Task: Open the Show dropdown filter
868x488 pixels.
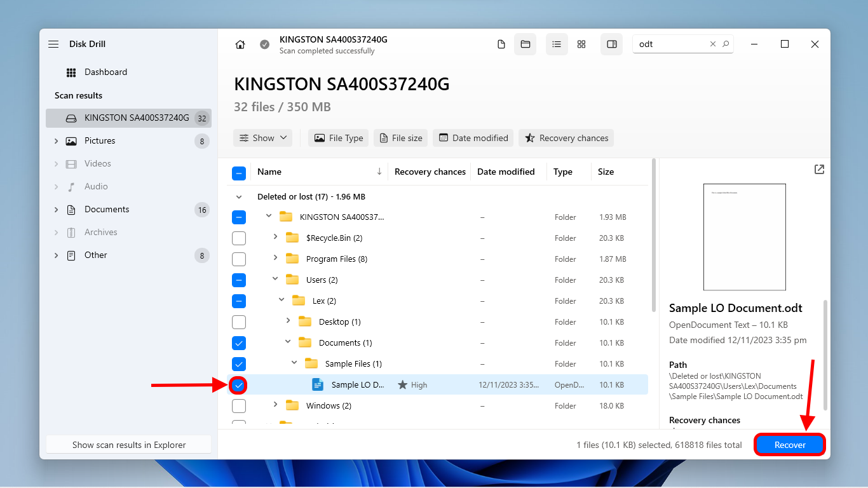Action: pos(263,138)
